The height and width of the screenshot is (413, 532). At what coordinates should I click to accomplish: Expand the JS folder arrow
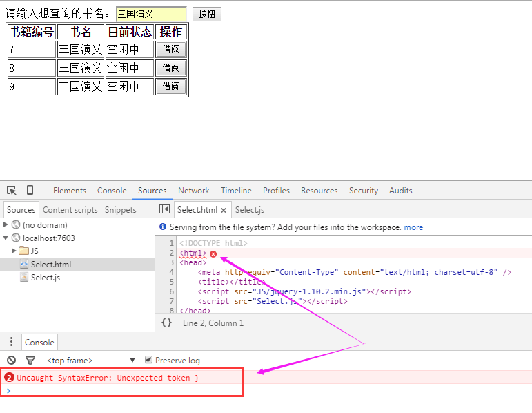point(14,251)
